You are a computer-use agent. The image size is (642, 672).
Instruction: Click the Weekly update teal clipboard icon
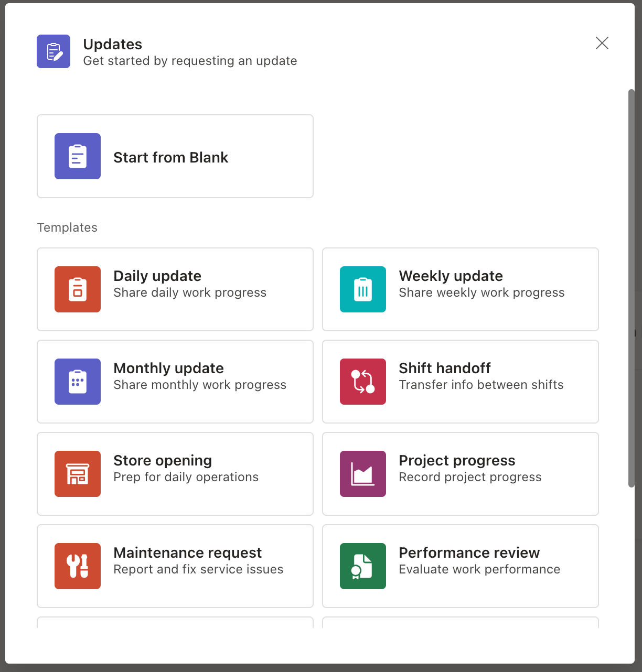[363, 289]
